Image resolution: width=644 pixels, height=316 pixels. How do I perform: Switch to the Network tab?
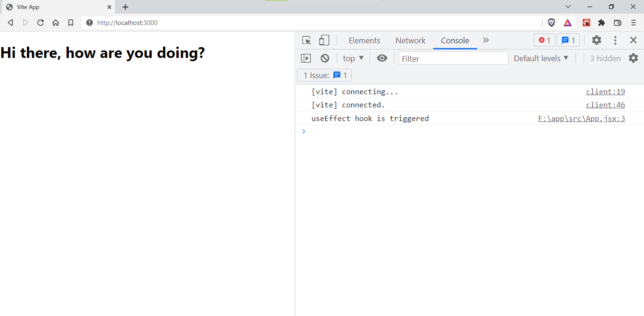tap(410, 41)
